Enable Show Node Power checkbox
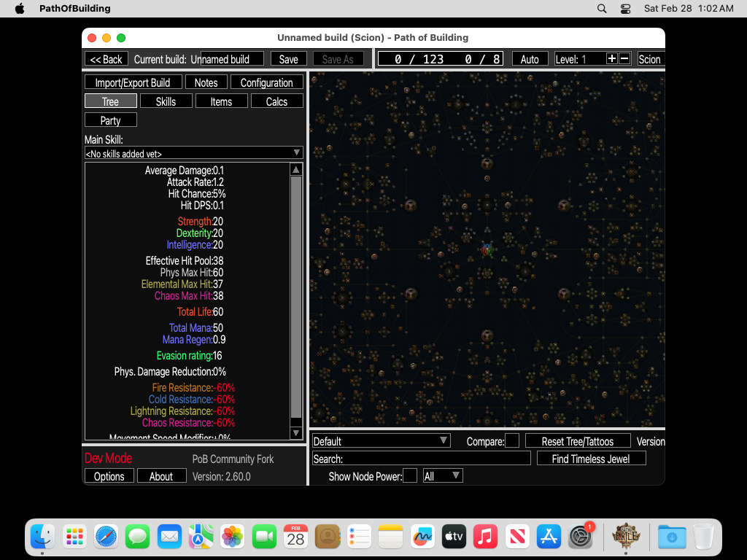Screen dimensions: 747x560 pos(410,475)
